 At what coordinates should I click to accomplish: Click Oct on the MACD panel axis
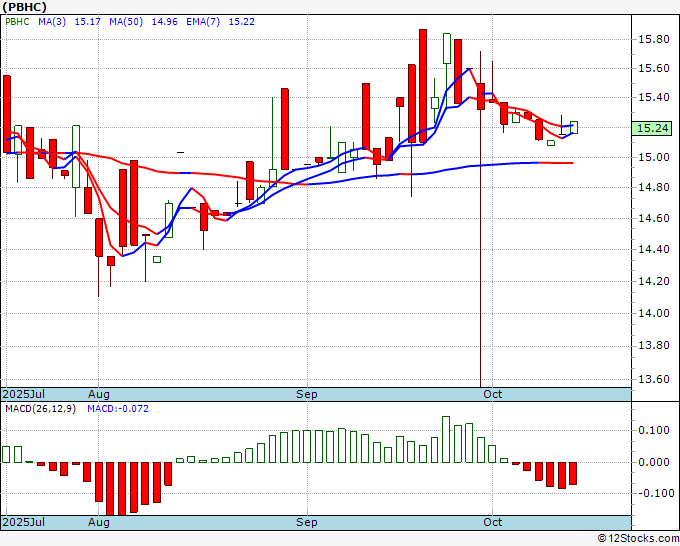pyautogui.click(x=493, y=522)
